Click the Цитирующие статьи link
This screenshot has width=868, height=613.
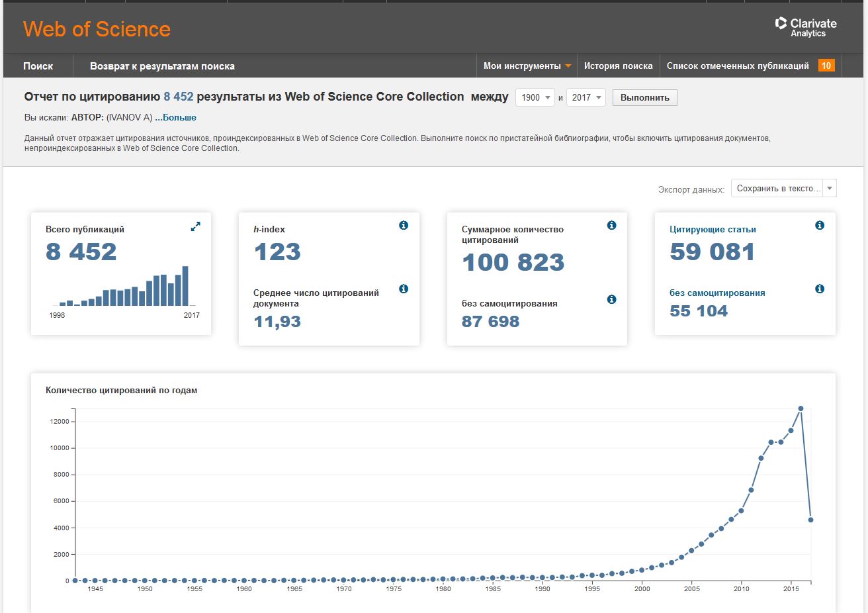tap(713, 230)
